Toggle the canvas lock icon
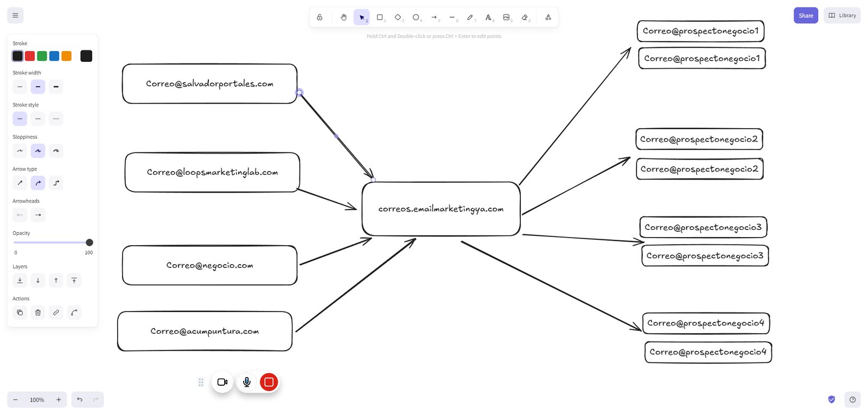 pyautogui.click(x=320, y=17)
